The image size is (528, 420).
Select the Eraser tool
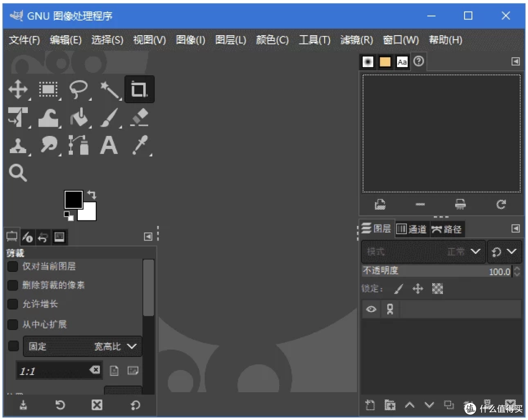pyautogui.click(x=139, y=117)
